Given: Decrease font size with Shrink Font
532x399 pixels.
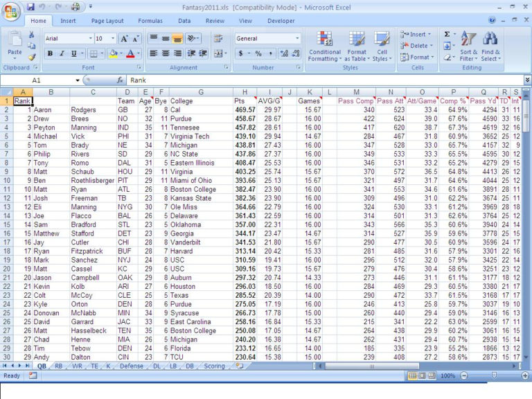Looking at the screenshot, I should pos(135,39).
